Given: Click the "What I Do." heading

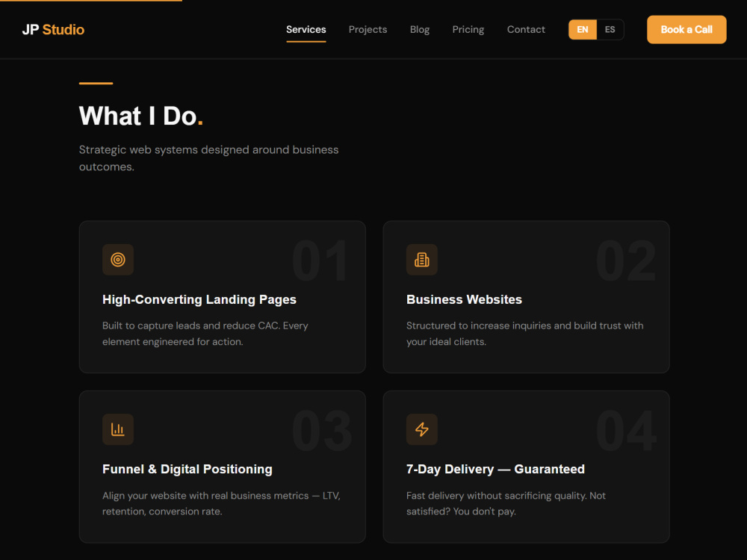Looking at the screenshot, I should [x=141, y=116].
